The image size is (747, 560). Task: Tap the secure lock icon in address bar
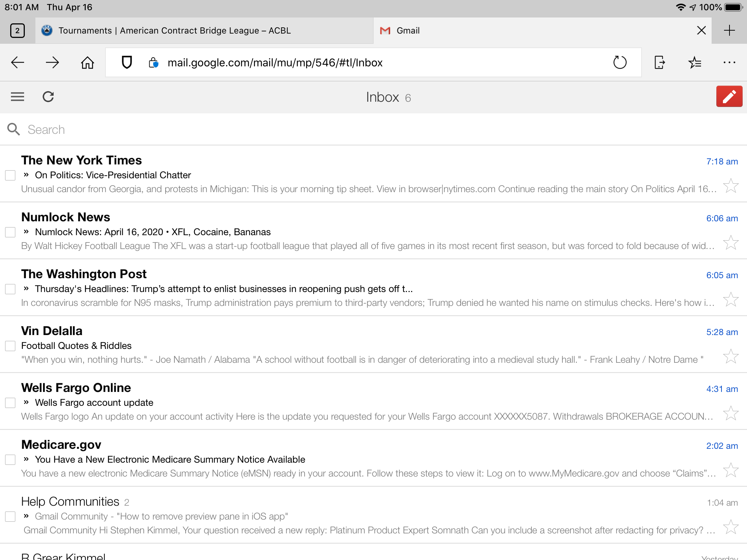coord(154,63)
